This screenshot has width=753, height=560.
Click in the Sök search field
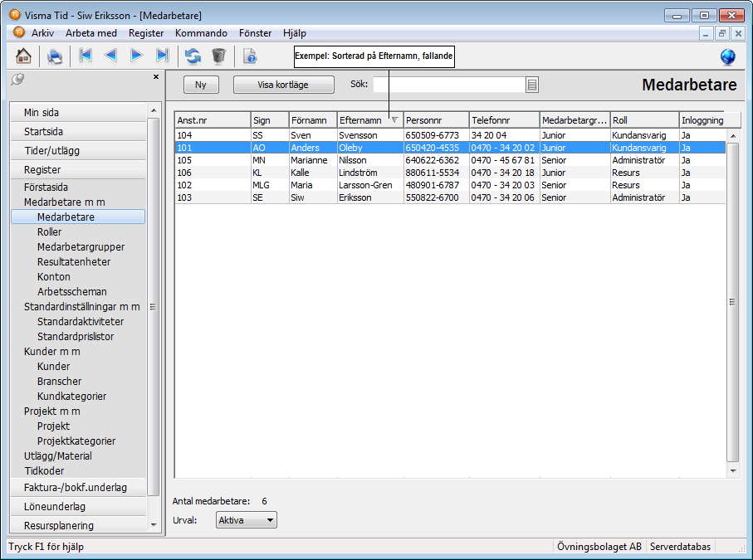click(x=449, y=85)
